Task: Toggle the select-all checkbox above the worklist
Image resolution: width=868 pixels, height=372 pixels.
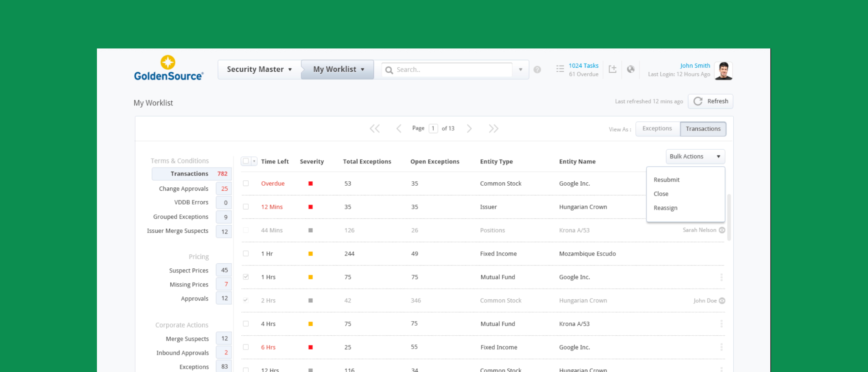Action: pos(245,161)
